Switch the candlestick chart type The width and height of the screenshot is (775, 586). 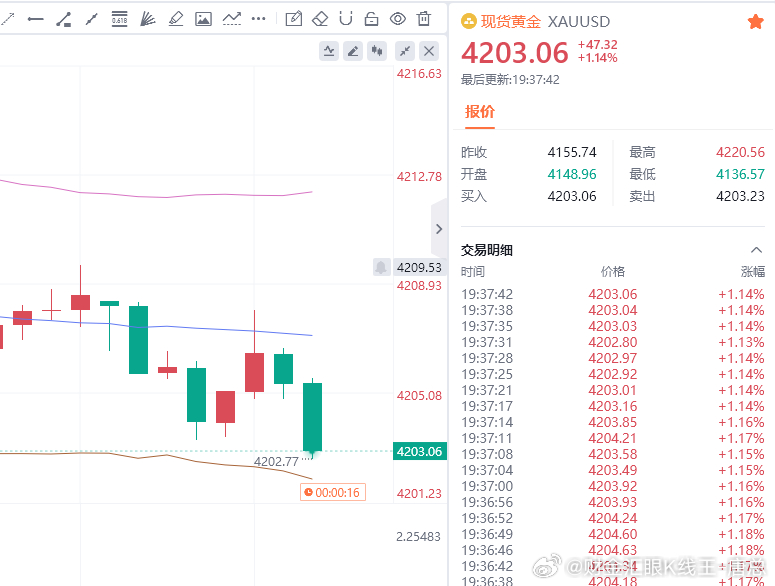[x=377, y=51]
